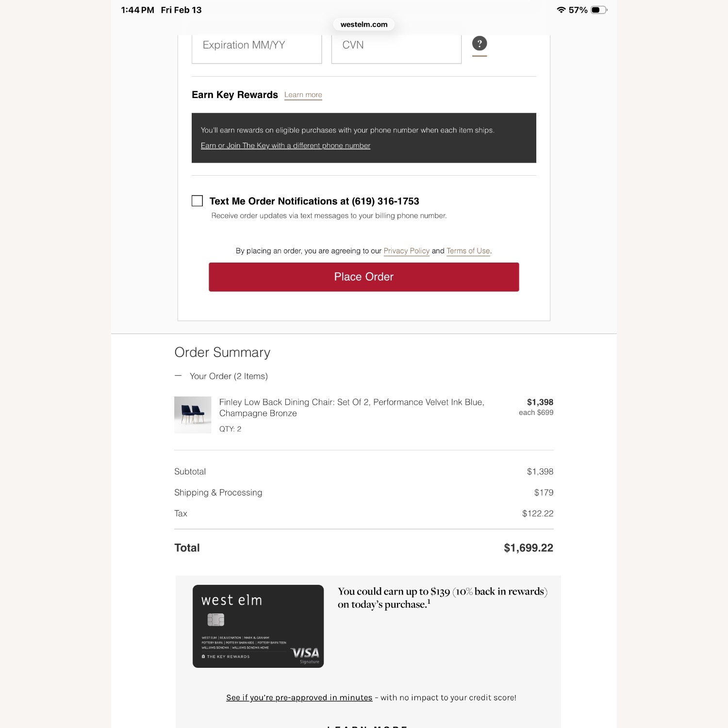Tap the clock time in status bar
Viewport: 728px width, 728px height.
point(137,10)
